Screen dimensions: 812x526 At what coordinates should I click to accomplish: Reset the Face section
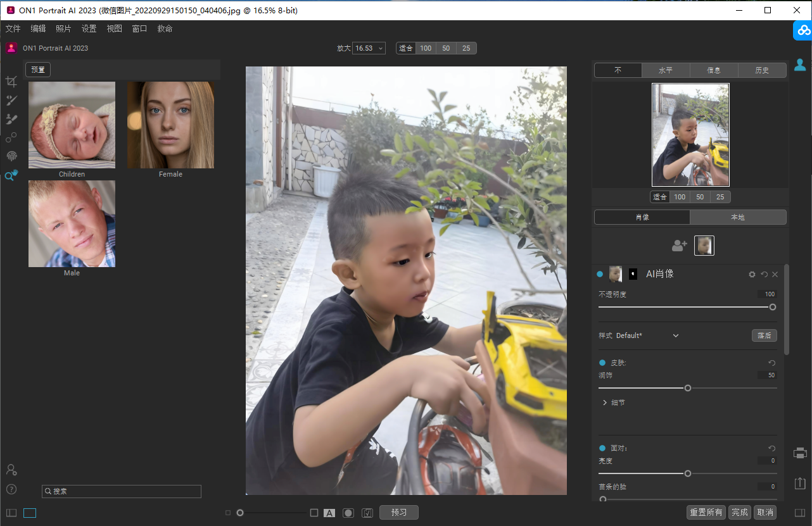(x=771, y=448)
